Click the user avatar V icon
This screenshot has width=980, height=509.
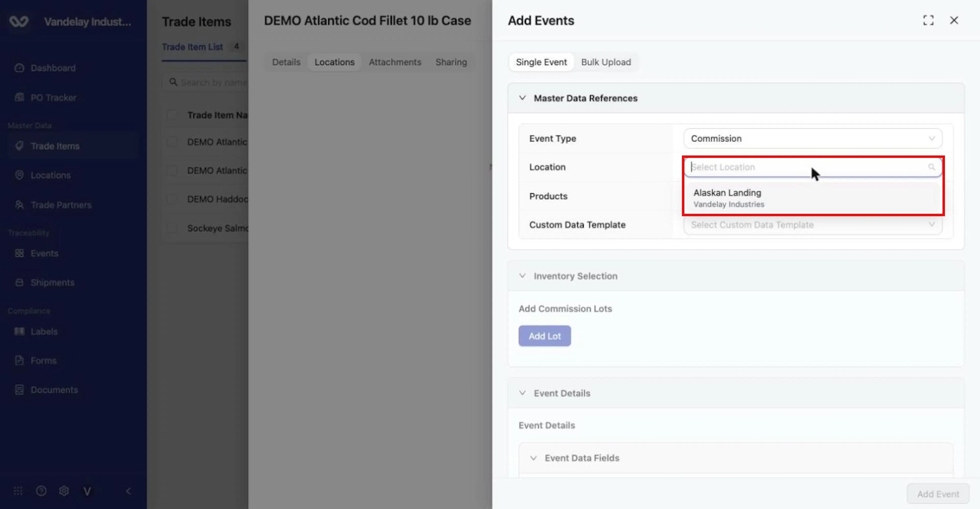click(x=87, y=491)
